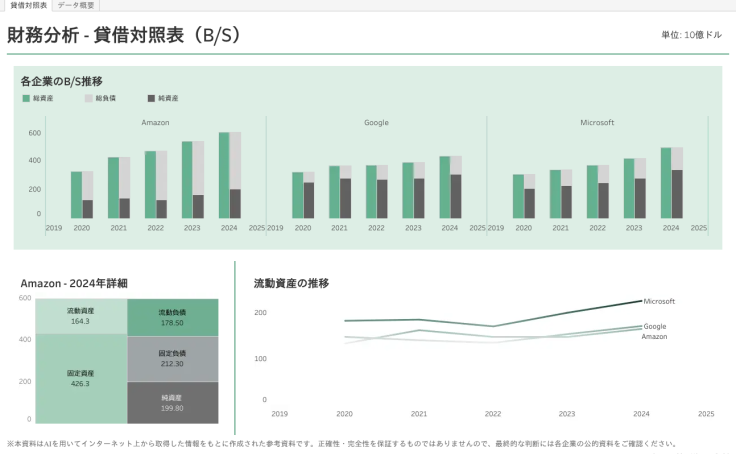Click the 2022 x-axis label in line chart
The height and width of the screenshot is (454, 736).
pyautogui.click(x=493, y=414)
